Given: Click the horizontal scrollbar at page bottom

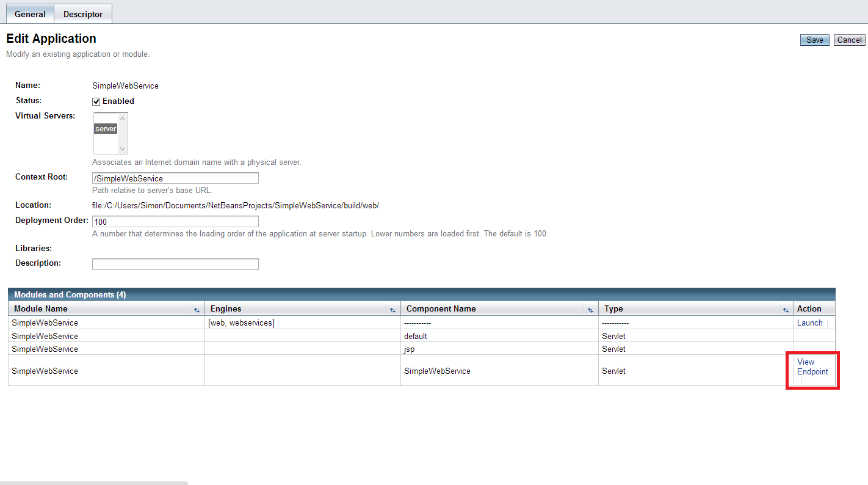Looking at the screenshot, I should click(94, 483).
